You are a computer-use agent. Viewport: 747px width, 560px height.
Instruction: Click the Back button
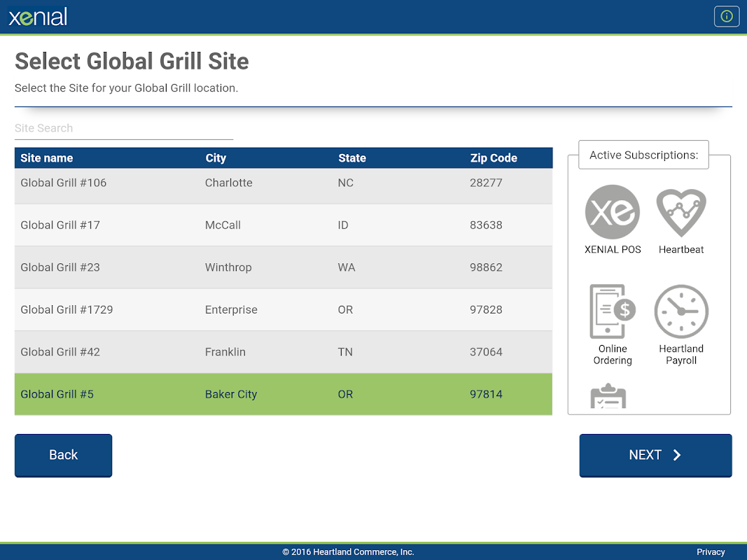[x=64, y=455]
